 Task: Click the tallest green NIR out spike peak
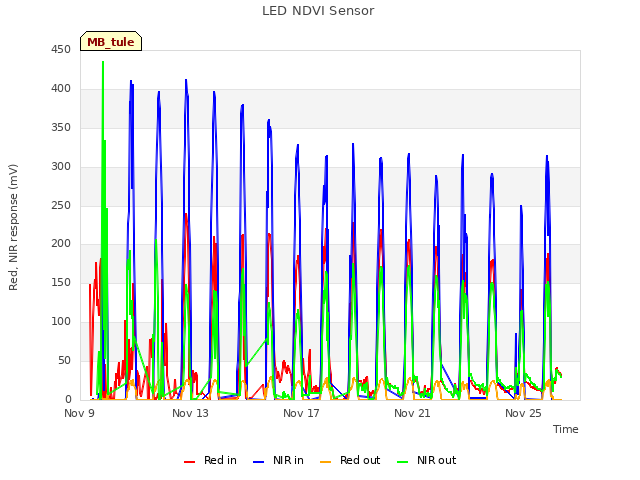[103, 62]
